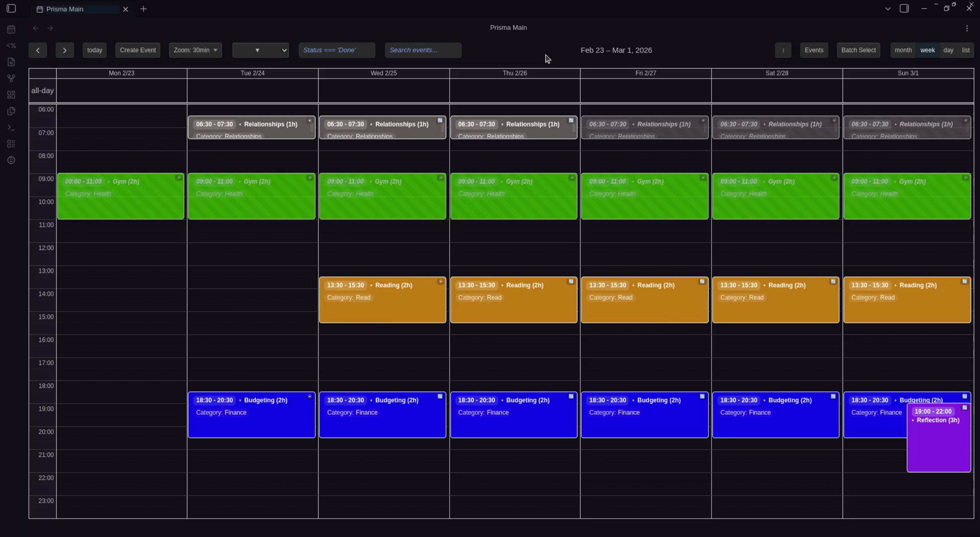Expand the filter dropdown next to the toolbar
The width and height of the screenshot is (980, 537).
coord(261,50)
